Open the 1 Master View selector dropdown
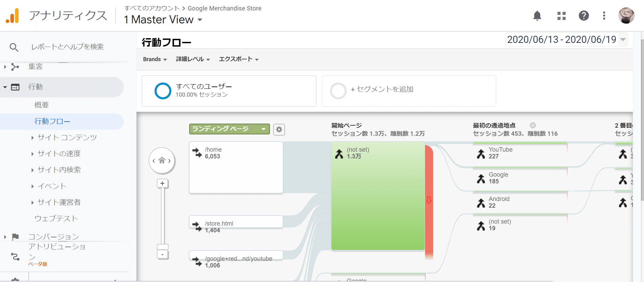The height and width of the screenshot is (282, 644). 163,20
